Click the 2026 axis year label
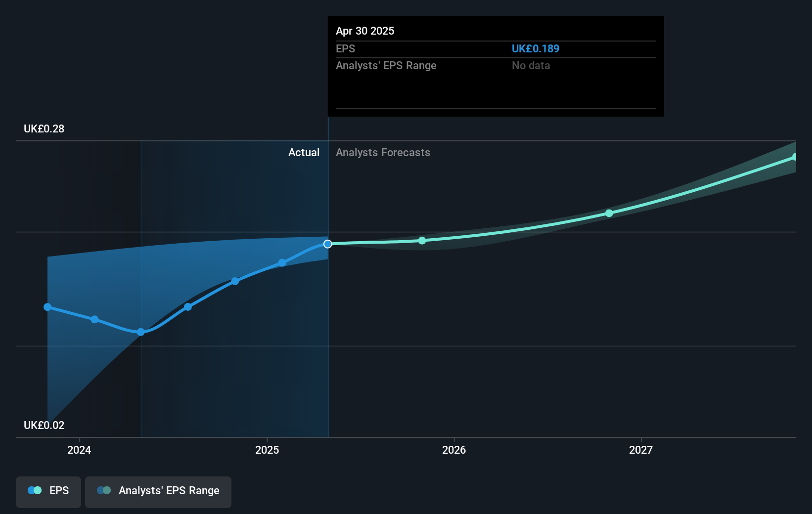Screen dimensions: 812x514 click(x=454, y=450)
